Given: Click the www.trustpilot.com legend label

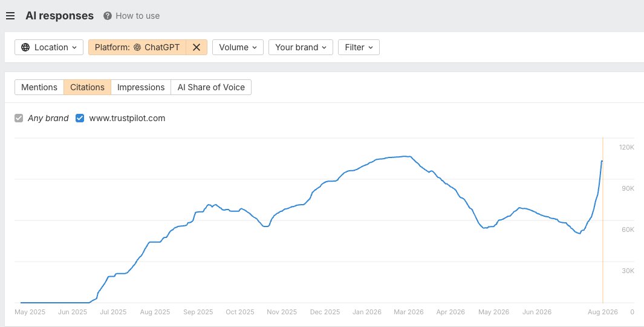Looking at the screenshot, I should coord(127,119).
